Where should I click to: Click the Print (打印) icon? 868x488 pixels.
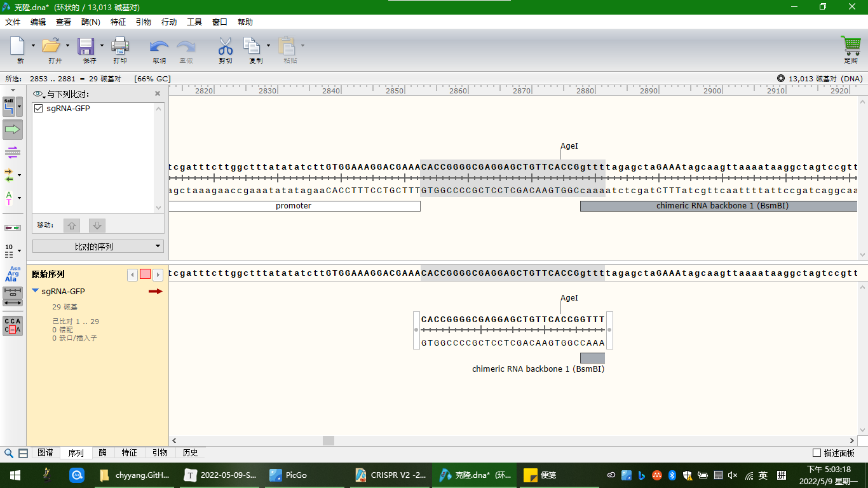[x=120, y=46]
